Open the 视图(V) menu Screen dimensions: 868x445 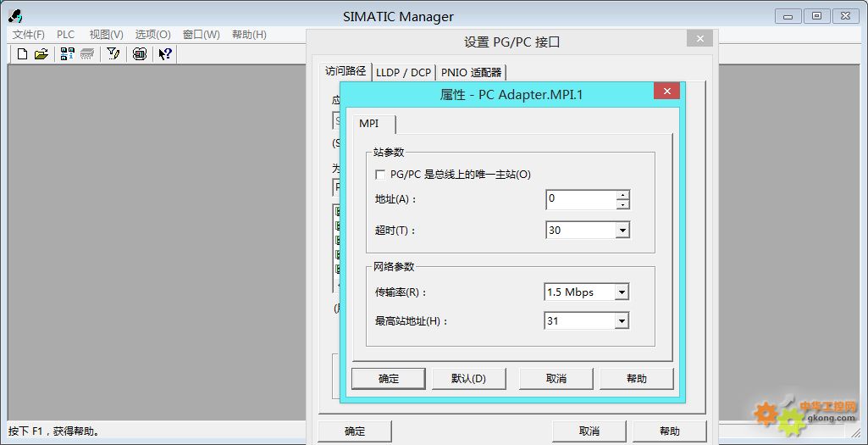pos(107,35)
